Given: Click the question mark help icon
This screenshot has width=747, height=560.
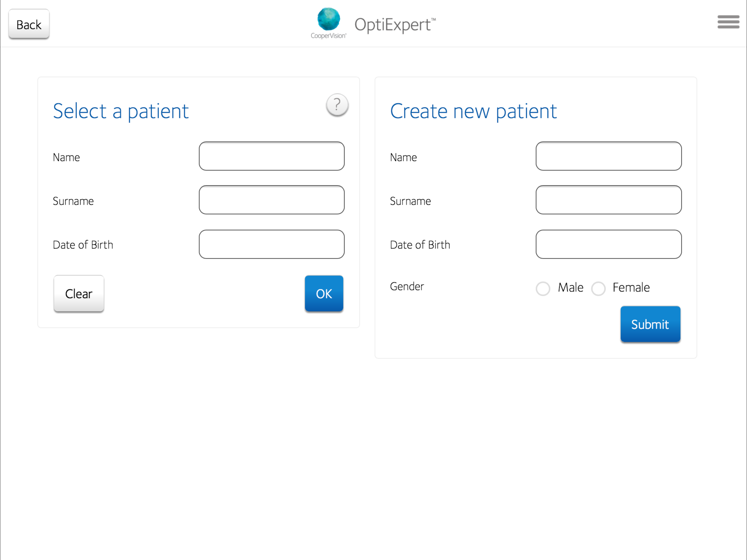Looking at the screenshot, I should coord(337,105).
